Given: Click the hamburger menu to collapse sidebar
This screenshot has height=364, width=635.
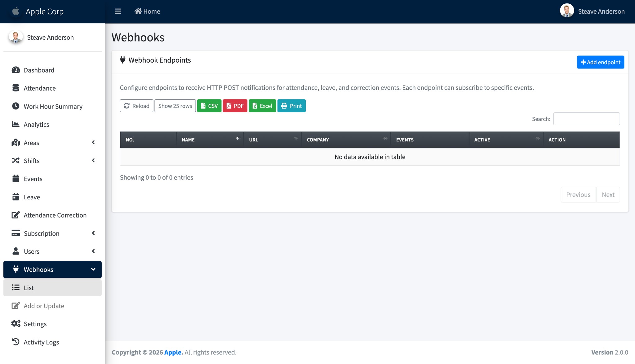Looking at the screenshot, I should coord(118,11).
